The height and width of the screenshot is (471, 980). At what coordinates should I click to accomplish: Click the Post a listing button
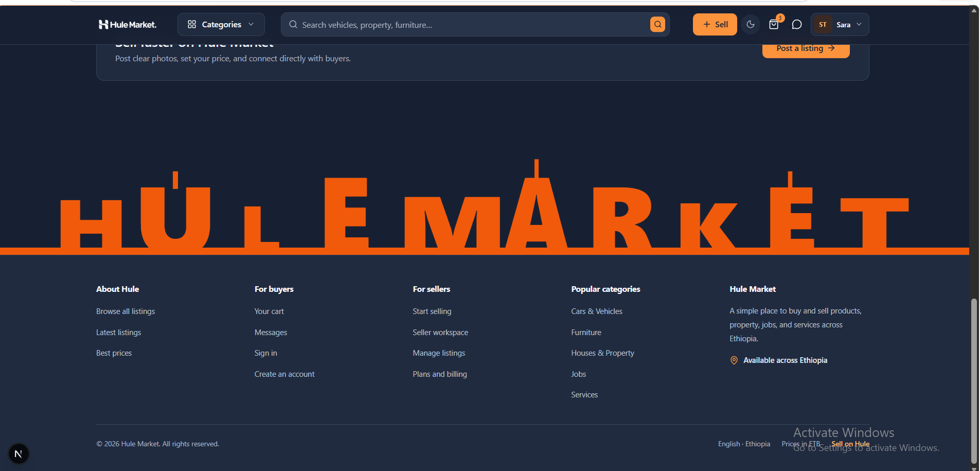click(806, 49)
